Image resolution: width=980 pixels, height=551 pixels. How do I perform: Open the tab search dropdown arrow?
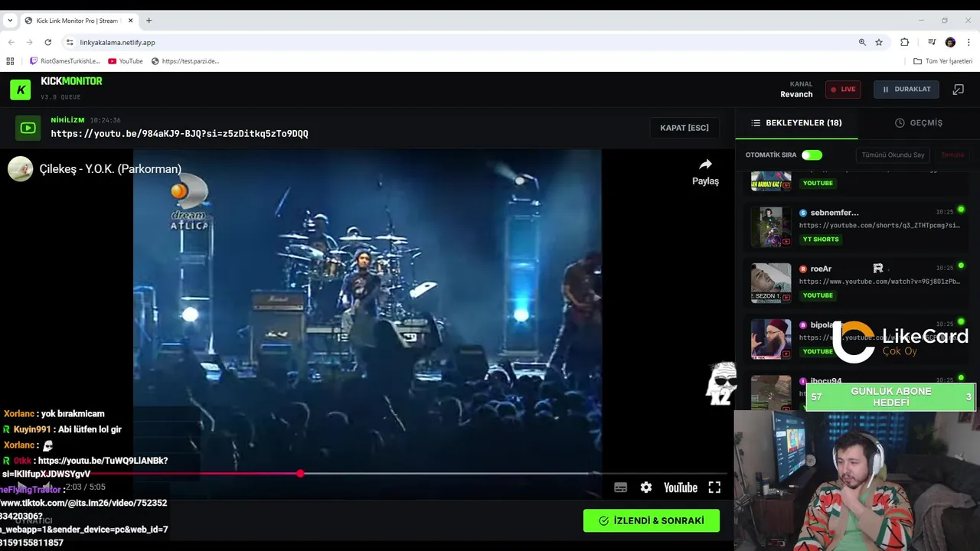pos(10,21)
